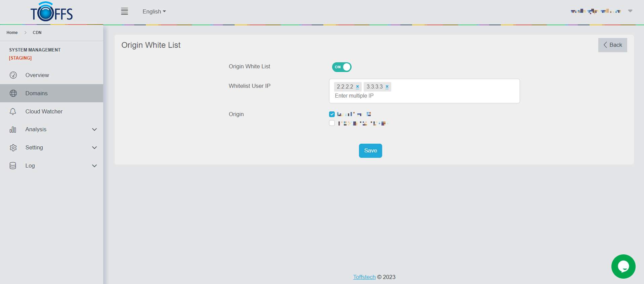The height and width of the screenshot is (284, 644).
Task: Toggle the hamburger sidebar menu icon
Action: 124,11
